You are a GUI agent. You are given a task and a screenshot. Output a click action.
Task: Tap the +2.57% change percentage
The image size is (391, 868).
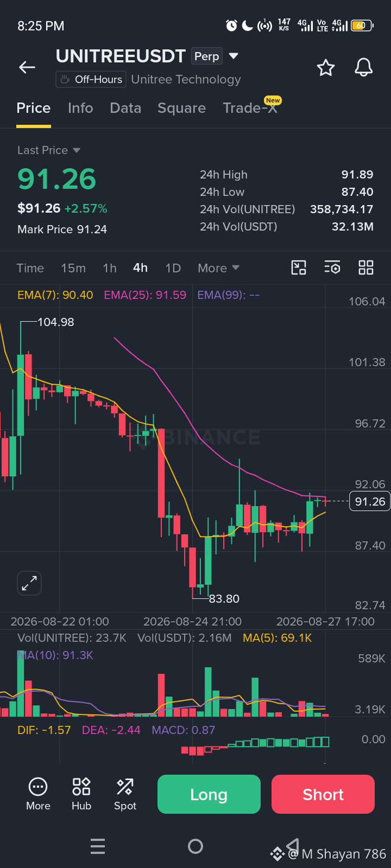86,208
